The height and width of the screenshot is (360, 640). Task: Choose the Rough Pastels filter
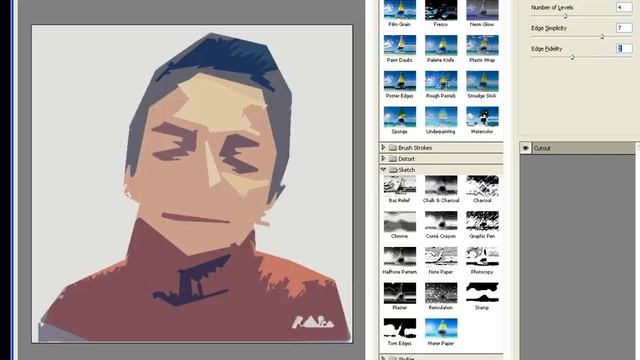441,81
